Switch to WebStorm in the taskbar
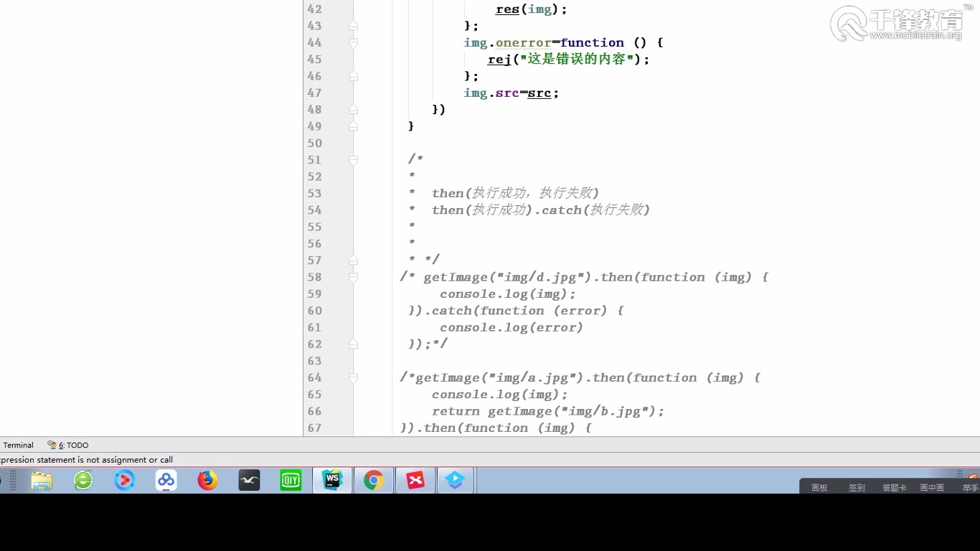980x551 pixels. coord(332,480)
